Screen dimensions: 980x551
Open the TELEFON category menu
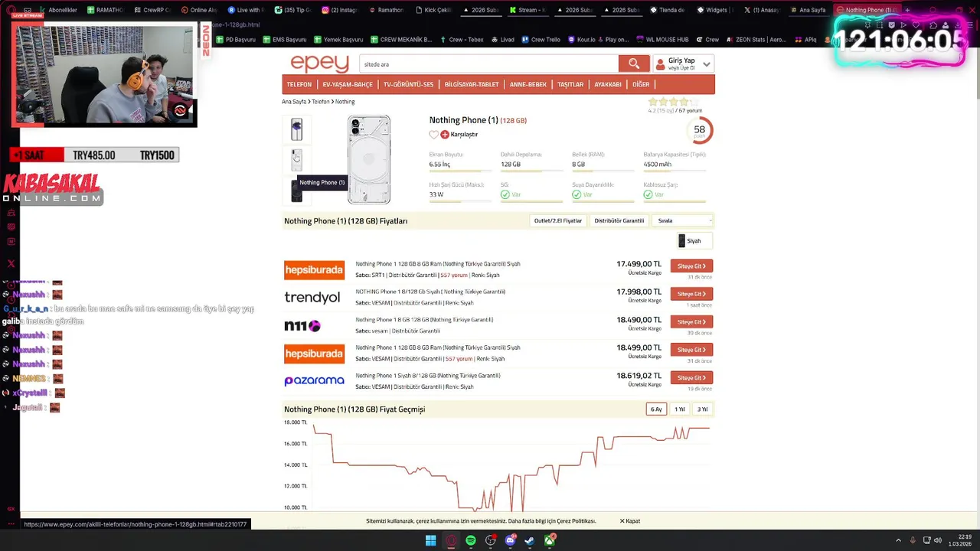pos(299,84)
